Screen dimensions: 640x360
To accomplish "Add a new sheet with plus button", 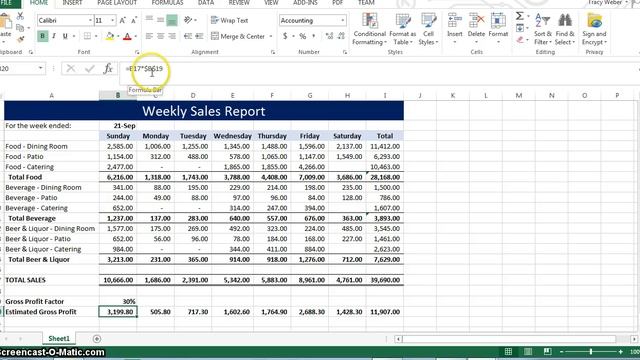I will (97, 339).
